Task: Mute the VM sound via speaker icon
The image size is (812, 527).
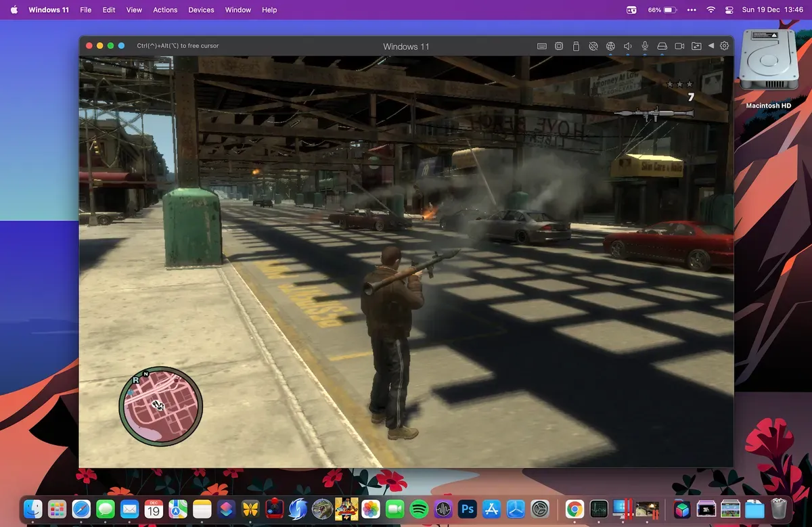Action: pos(627,46)
